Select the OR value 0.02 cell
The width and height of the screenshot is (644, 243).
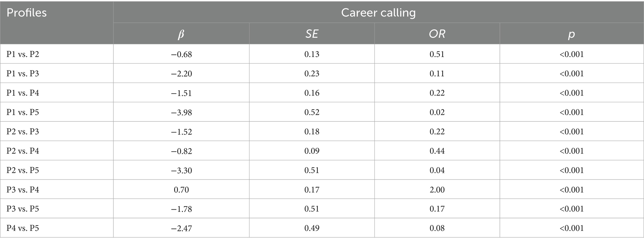click(437, 112)
